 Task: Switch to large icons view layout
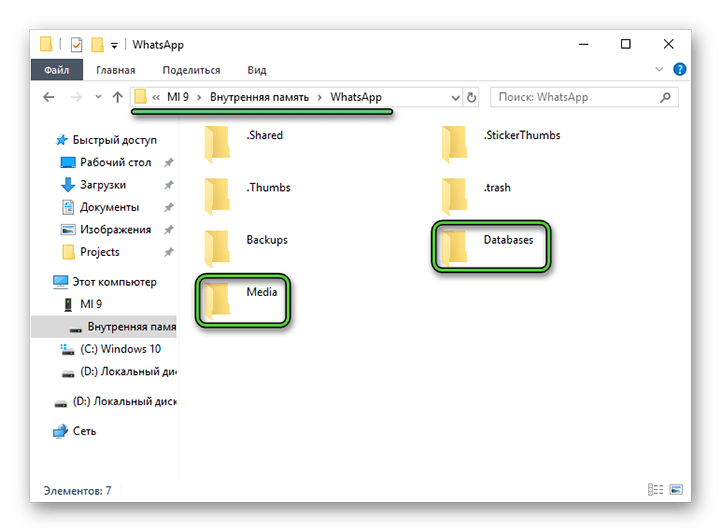click(676, 490)
